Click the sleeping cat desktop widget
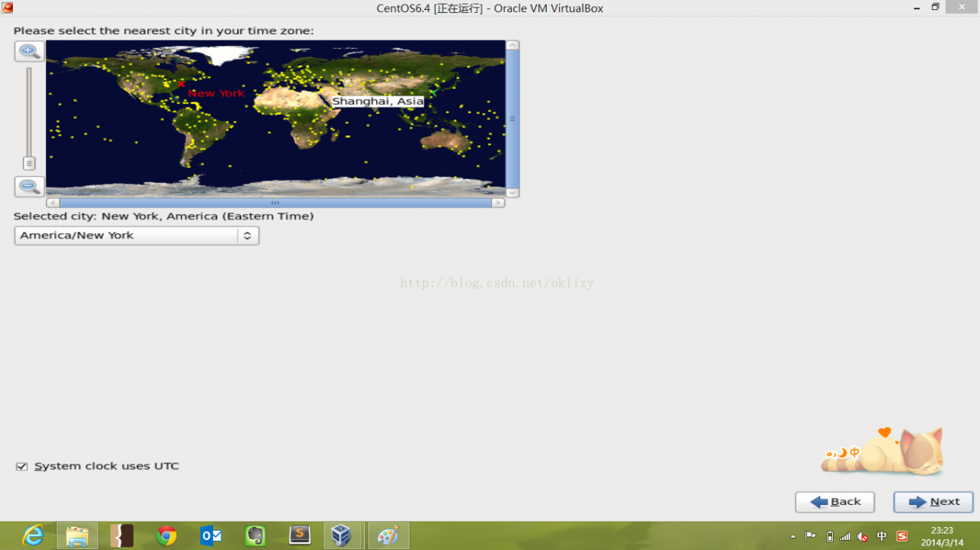Viewport: 980px width, 550px height. click(x=883, y=451)
